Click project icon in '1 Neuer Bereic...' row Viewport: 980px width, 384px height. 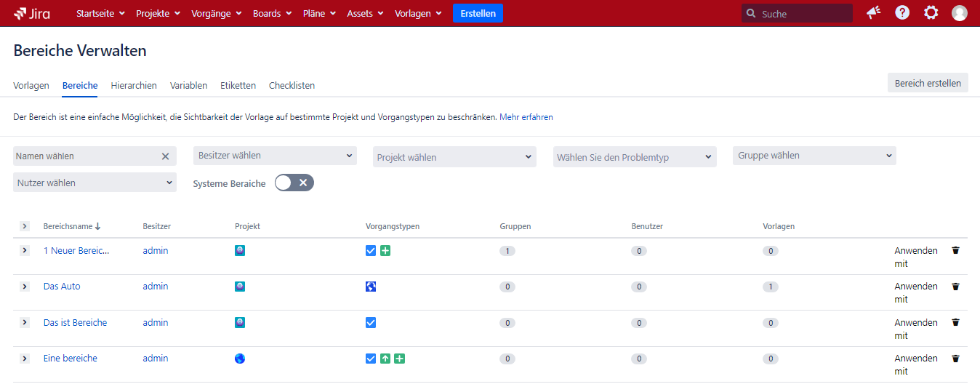[240, 250]
